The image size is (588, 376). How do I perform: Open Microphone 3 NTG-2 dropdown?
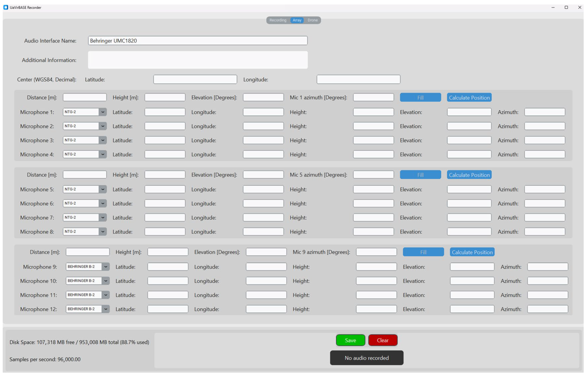click(x=103, y=140)
